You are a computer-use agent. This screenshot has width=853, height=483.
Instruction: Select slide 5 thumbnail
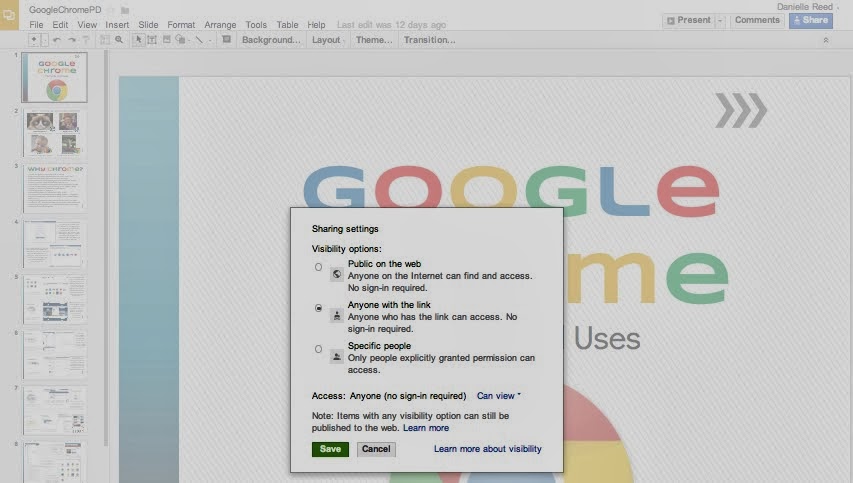click(x=54, y=299)
